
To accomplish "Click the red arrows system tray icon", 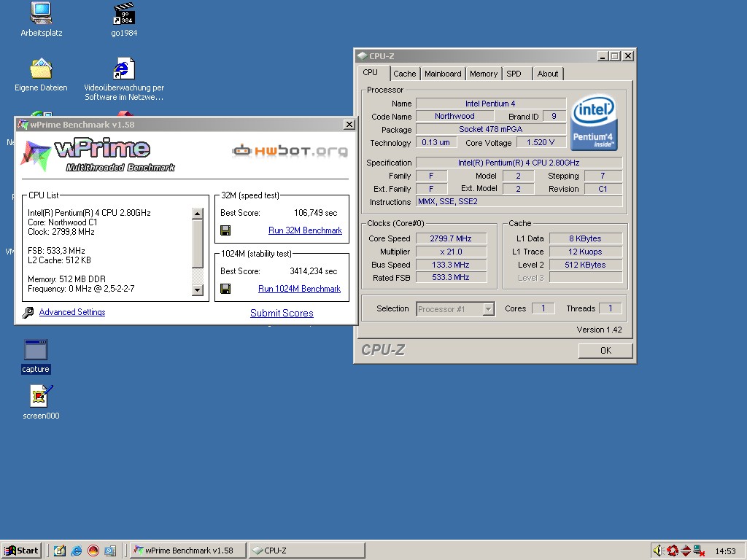I will [x=686, y=551].
